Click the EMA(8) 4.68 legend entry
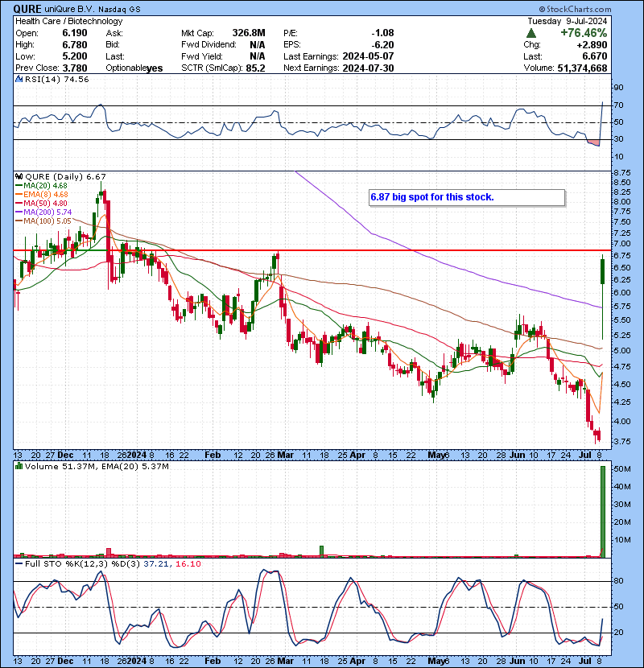This screenshot has height=668, width=644. (x=41, y=195)
